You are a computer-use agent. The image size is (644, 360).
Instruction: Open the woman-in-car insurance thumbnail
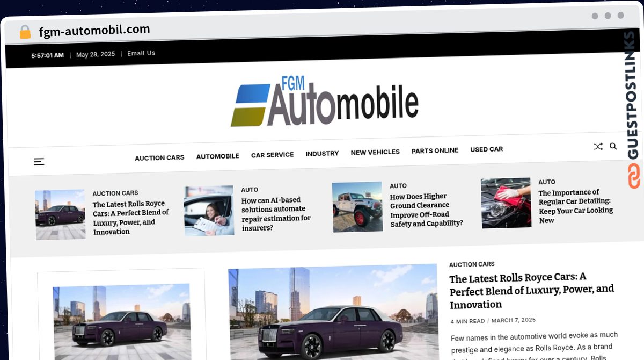pyautogui.click(x=209, y=211)
